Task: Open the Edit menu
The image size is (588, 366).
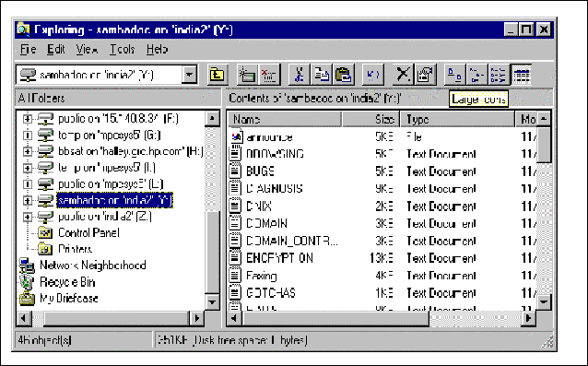Action: click(x=56, y=49)
